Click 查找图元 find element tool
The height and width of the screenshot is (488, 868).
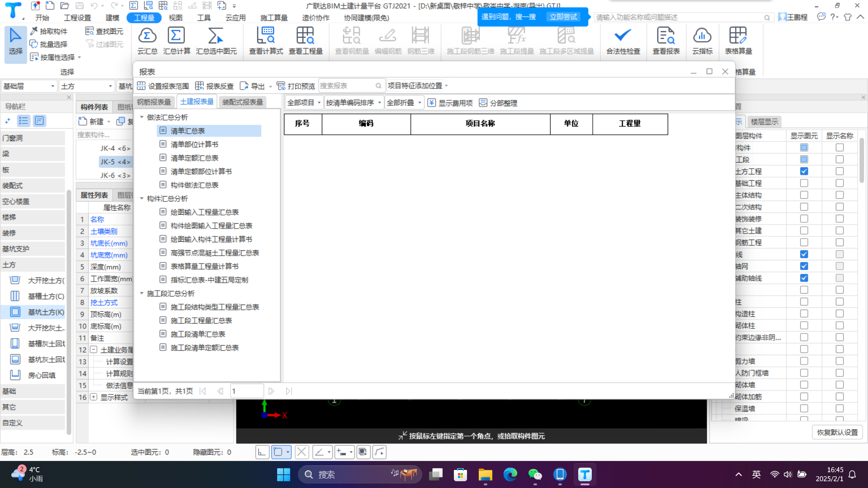[x=104, y=31]
